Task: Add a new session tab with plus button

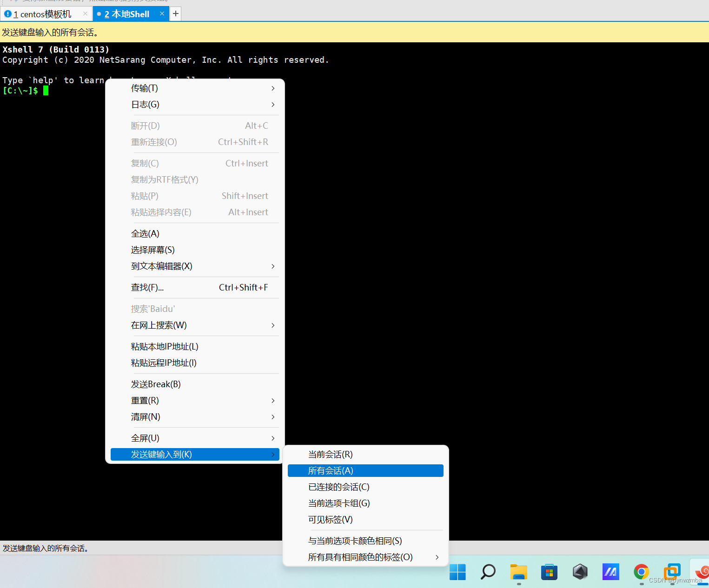Action: point(176,13)
